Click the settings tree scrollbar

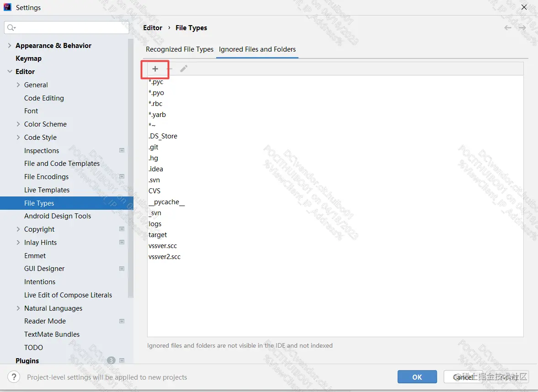tap(130, 168)
